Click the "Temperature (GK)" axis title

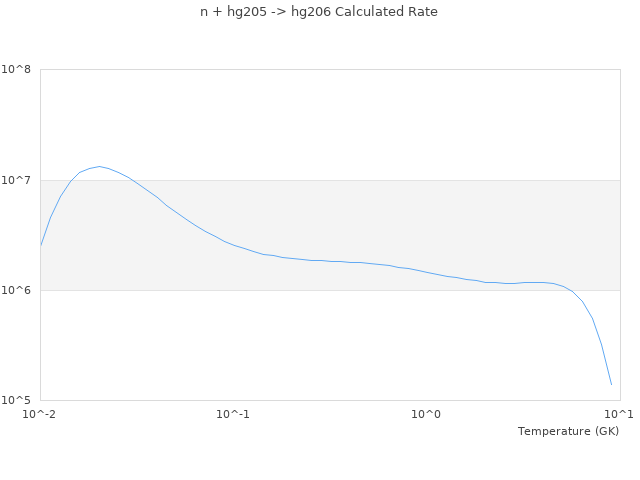tap(568, 431)
